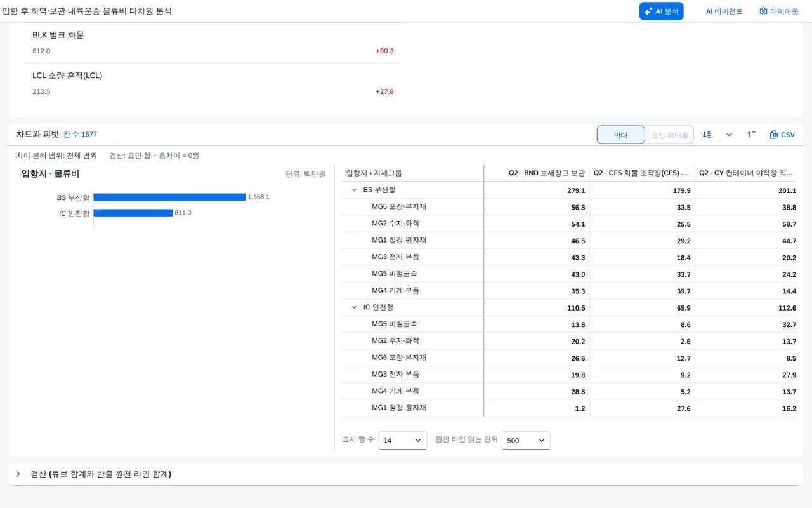Screen dimensions: 812x508
Task: Switch to 막대 chart view
Action: coord(620,135)
